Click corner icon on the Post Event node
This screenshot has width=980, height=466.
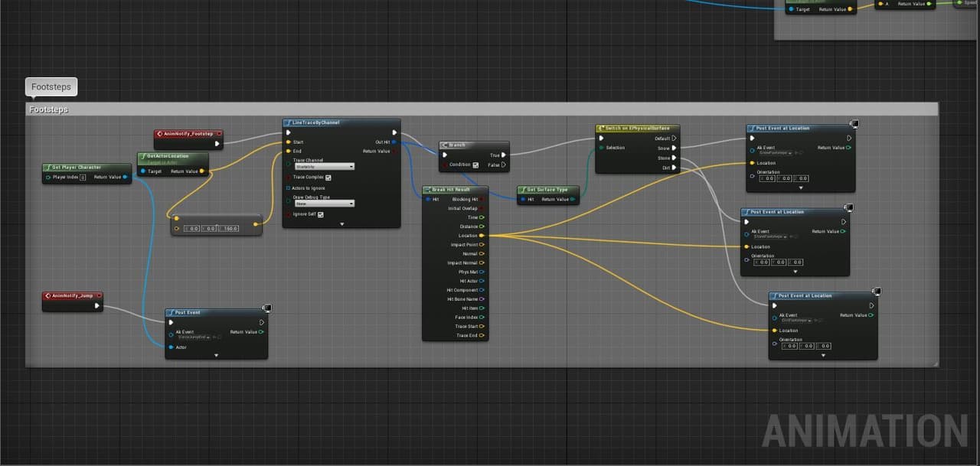pyautogui.click(x=266, y=308)
